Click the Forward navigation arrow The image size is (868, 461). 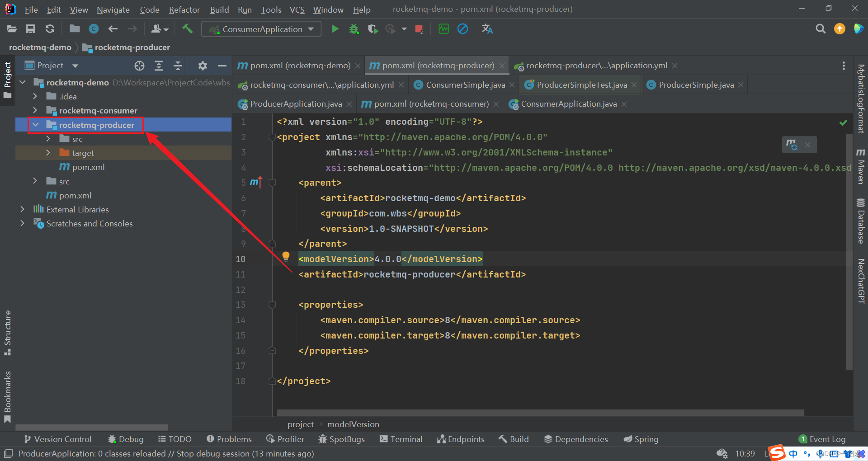(x=132, y=29)
